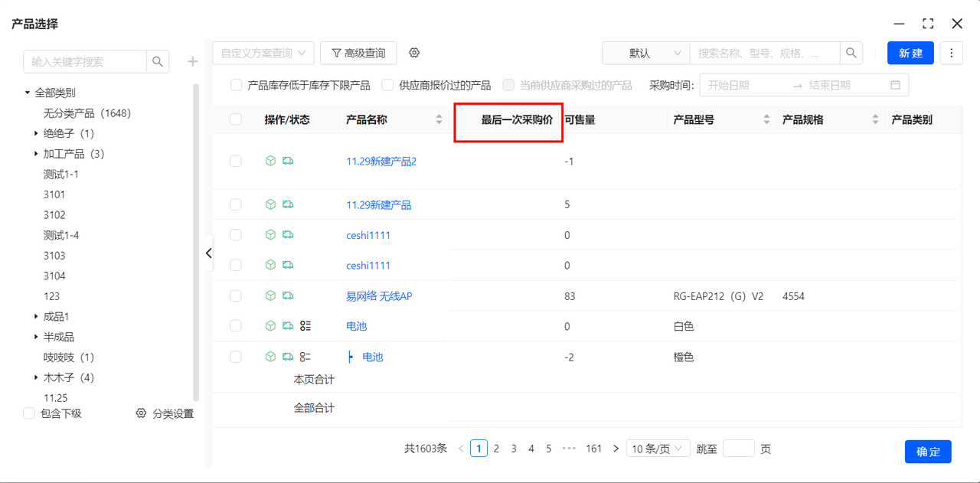Open 高级查询 advanced query
The image size is (980, 483).
(358, 53)
